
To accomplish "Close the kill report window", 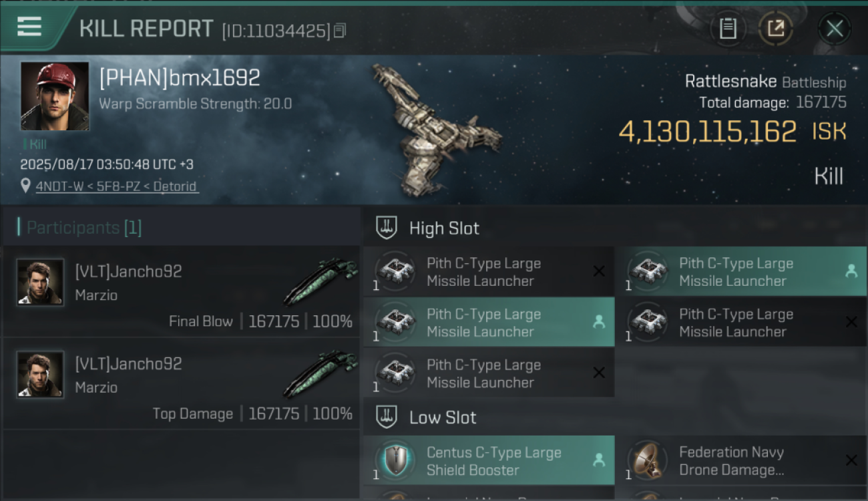I will click(x=835, y=29).
